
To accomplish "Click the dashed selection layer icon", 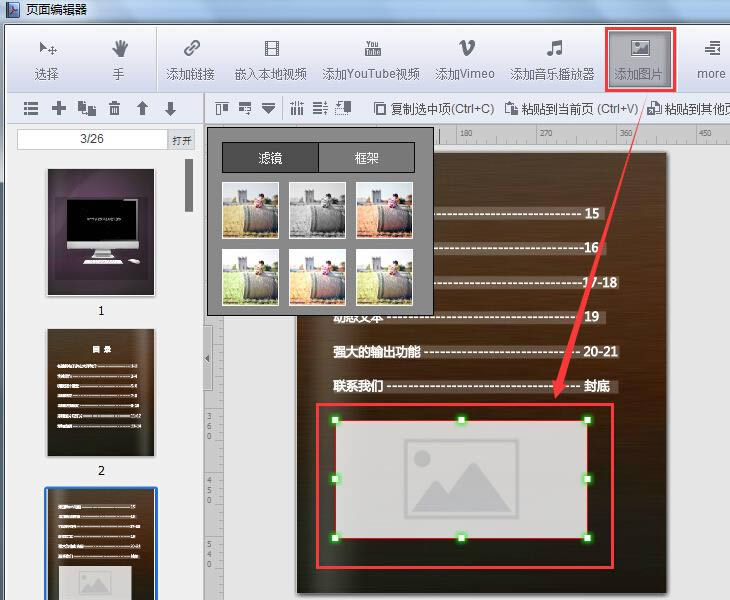I will [x=343, y=108].
